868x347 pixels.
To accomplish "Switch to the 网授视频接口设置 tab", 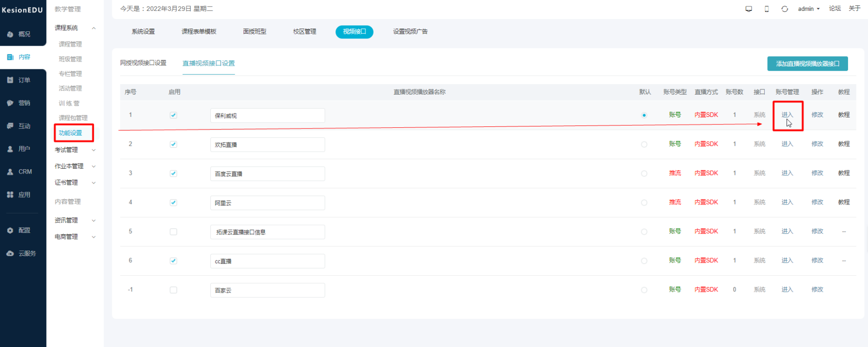I will (143, 63).
